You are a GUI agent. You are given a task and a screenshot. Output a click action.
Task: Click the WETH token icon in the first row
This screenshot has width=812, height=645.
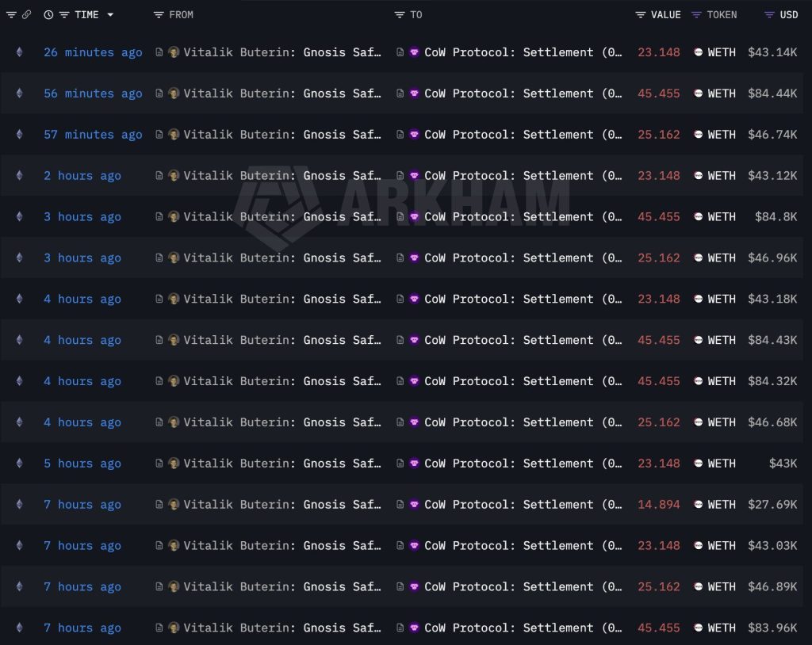click(698, 52)
